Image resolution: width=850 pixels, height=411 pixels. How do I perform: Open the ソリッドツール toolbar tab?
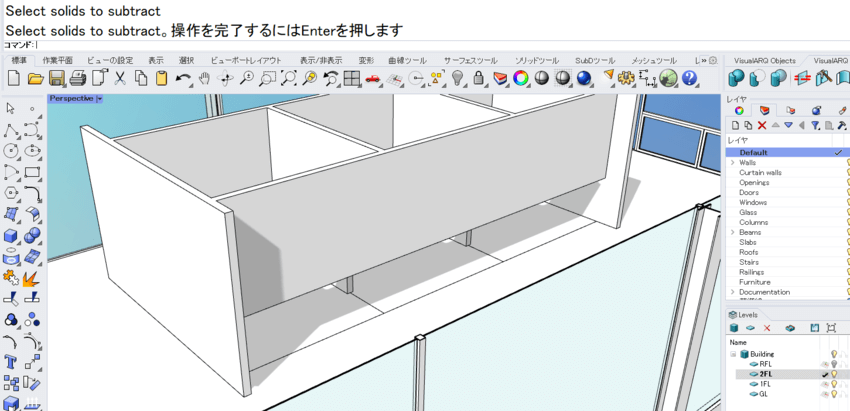coord(537,60)
